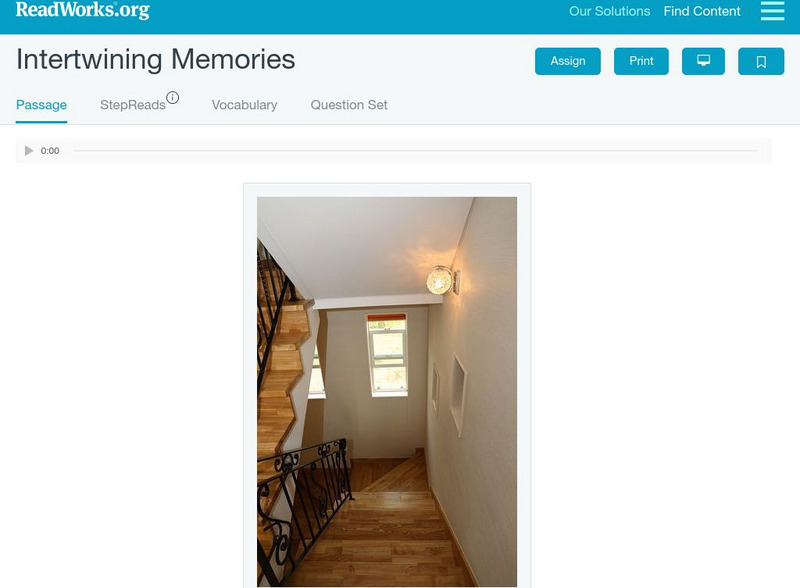
Task: Click the projector display icon button
Action: tap(703, 61)
